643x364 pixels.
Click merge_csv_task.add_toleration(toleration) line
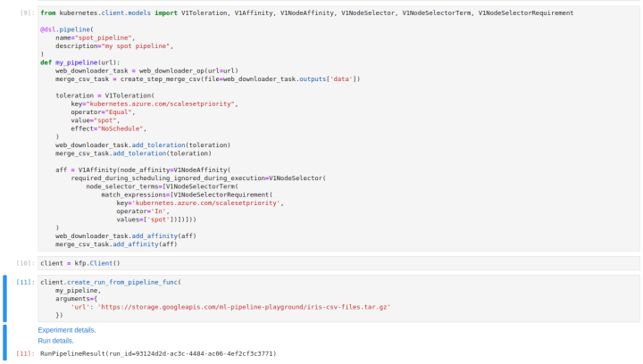(x=134, y=153)
